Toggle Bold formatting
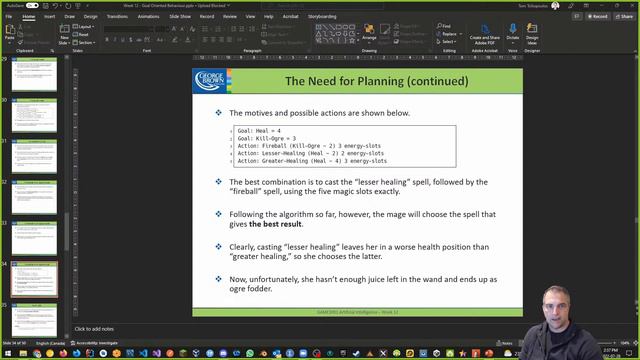The image size is (640, 360). pyautogui.click(x=107, y=40)
